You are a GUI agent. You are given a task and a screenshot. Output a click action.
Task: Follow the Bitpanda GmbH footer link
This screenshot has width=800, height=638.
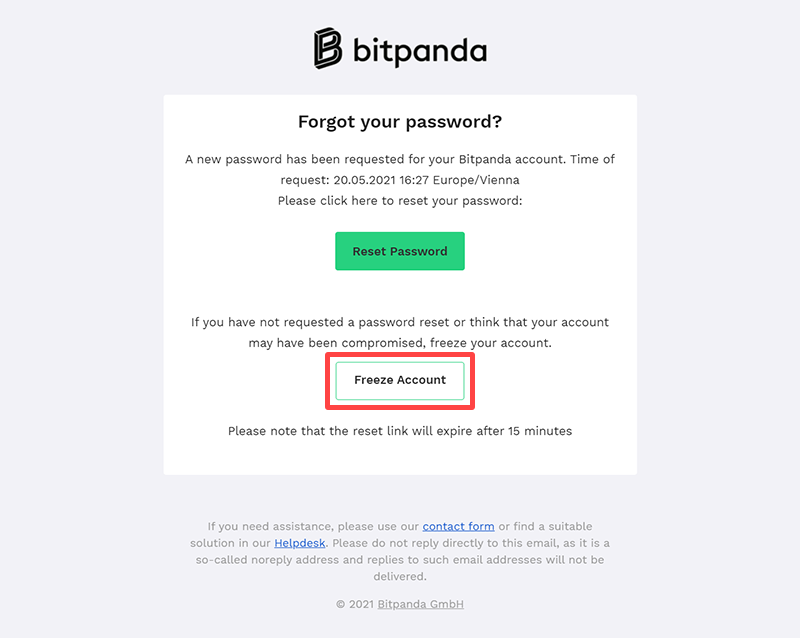[x=420, y=604]
